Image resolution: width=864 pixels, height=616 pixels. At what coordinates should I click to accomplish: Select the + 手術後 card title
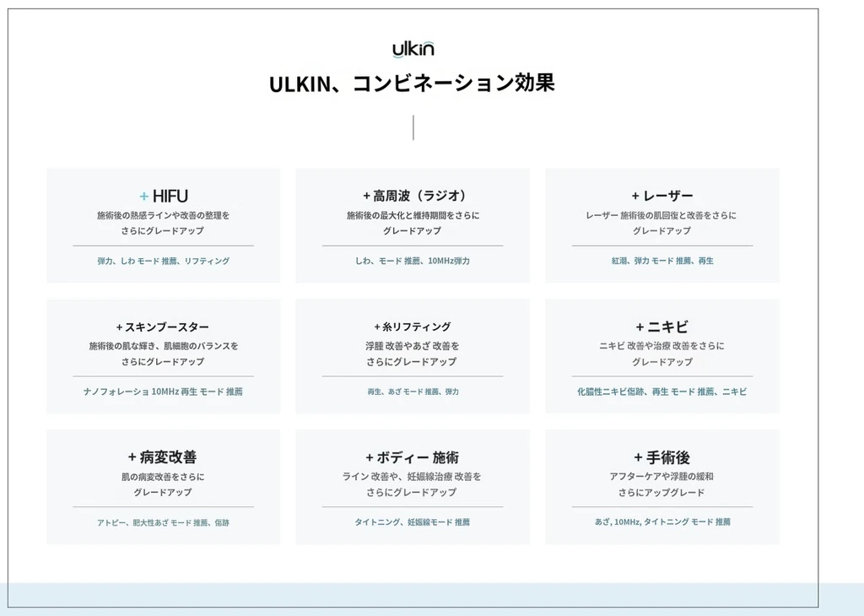[661, 457]
